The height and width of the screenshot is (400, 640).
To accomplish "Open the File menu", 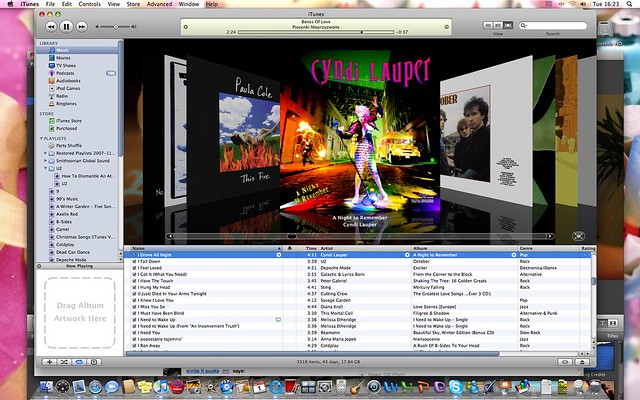I will [50, 4].
